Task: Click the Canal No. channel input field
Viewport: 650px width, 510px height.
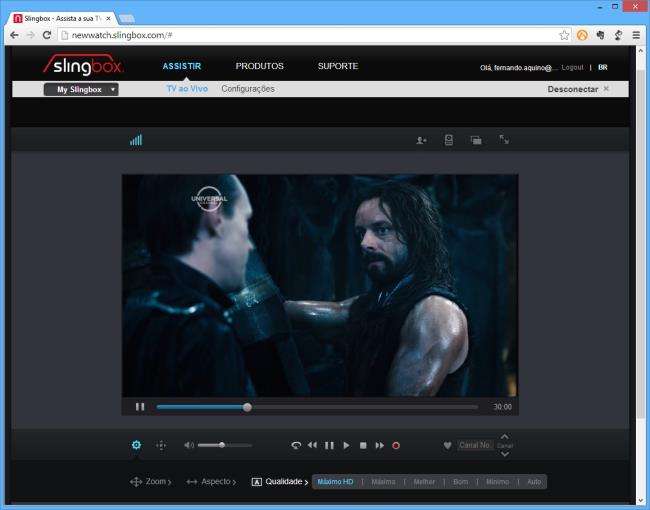Action: [475, 445]
